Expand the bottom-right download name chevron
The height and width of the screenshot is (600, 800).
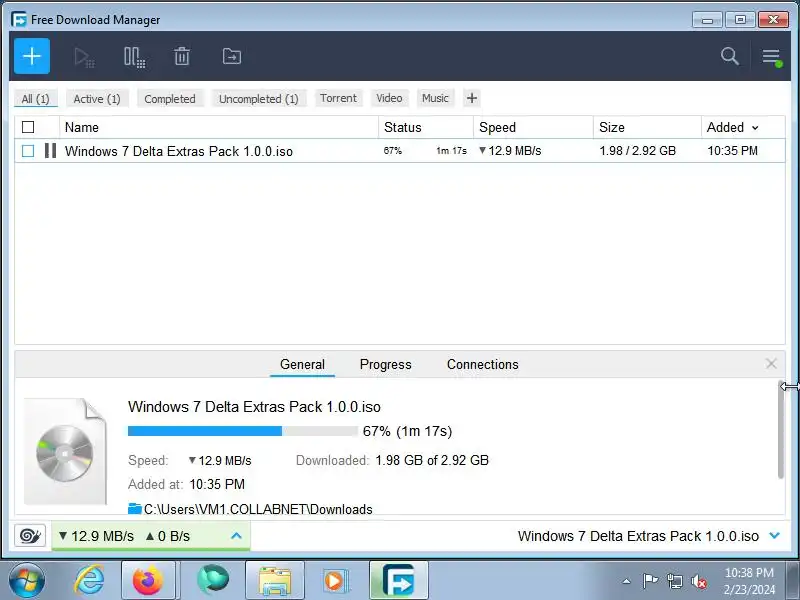click(x=774, y=536)
